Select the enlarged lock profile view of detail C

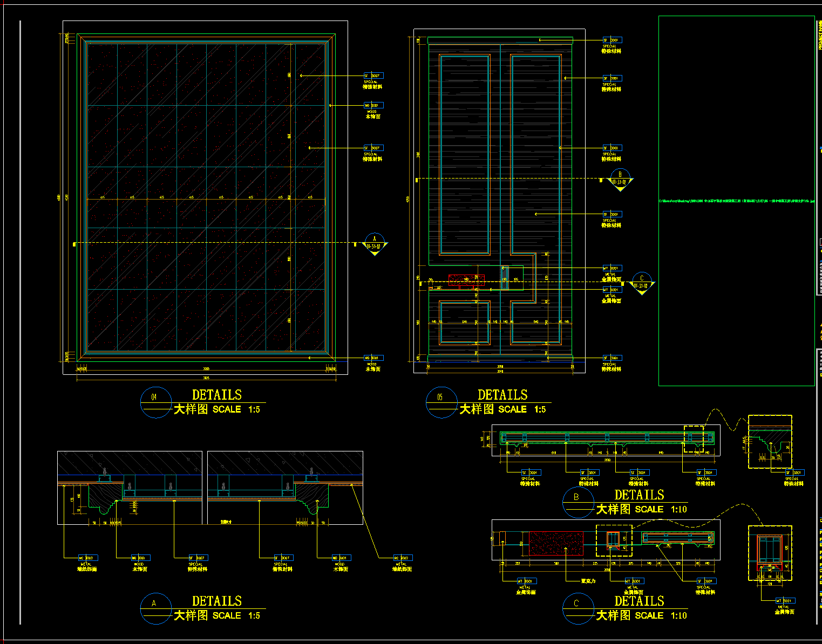click(x=770, y=553)
